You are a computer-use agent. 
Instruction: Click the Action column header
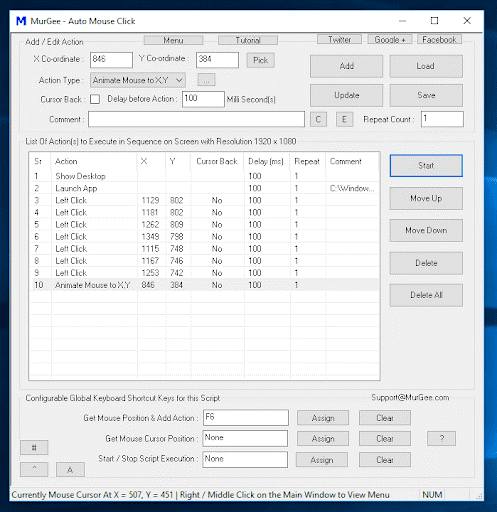coord(94,161)
